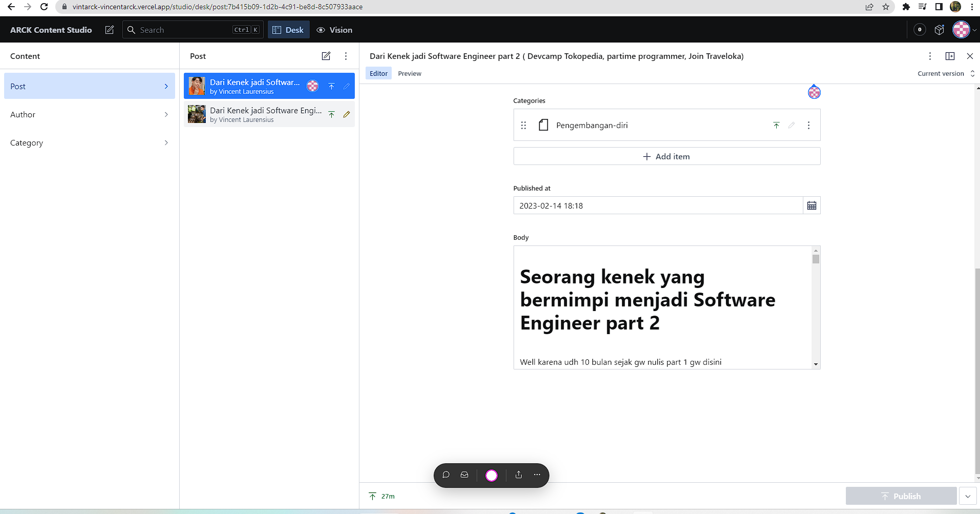
Task: Open the calendar picker for Published at
Action: click(x=812, y=205)
